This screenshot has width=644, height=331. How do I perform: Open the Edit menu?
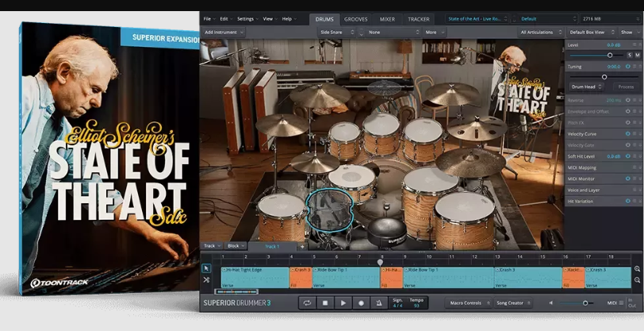[x=226, y=19]
